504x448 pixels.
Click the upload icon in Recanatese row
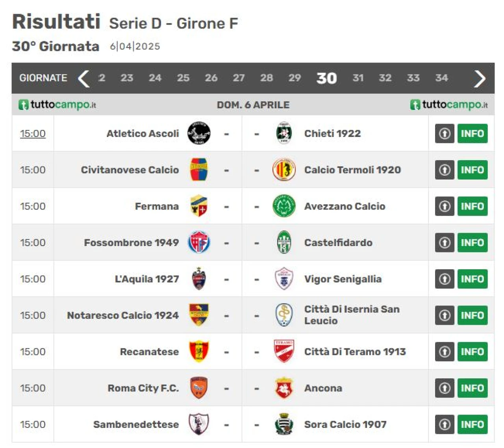pyautogui.click(x=445, y=352)
